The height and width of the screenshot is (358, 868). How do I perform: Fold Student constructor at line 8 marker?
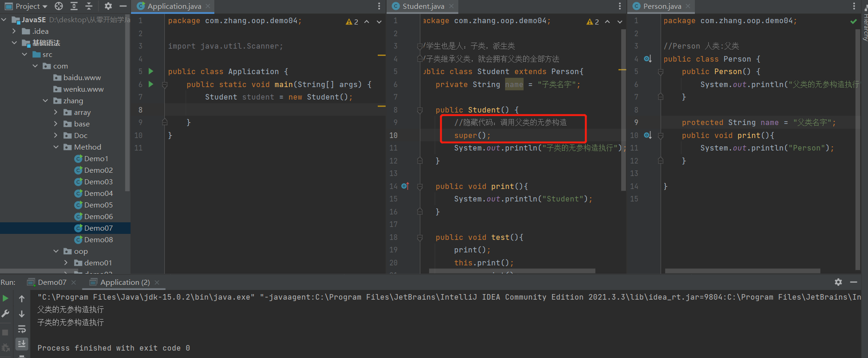click(420, 110)
